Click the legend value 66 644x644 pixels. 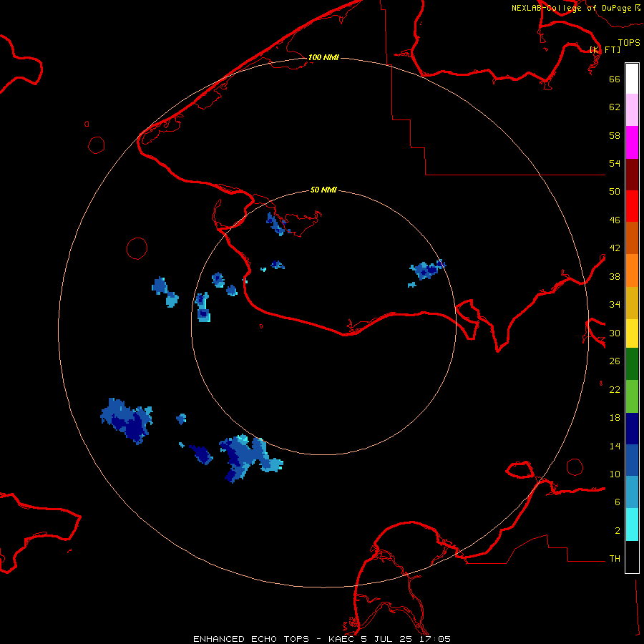click(615, 79)
